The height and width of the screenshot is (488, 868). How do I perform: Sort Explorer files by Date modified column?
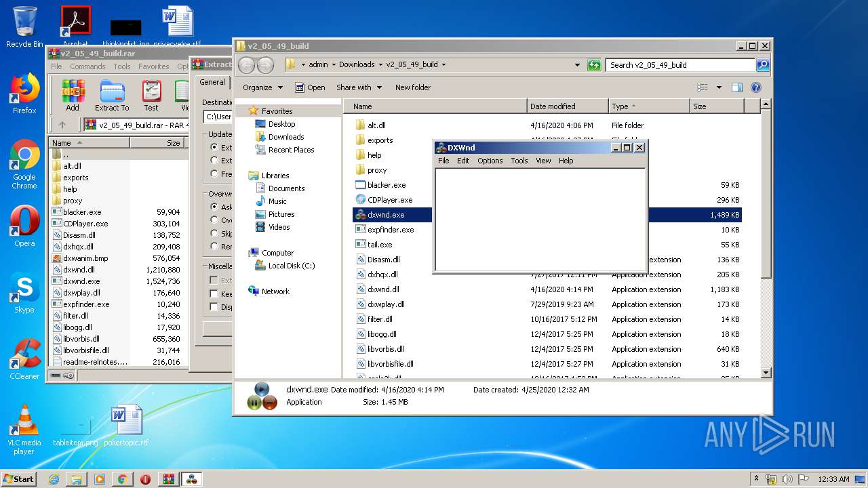point(568,106)
